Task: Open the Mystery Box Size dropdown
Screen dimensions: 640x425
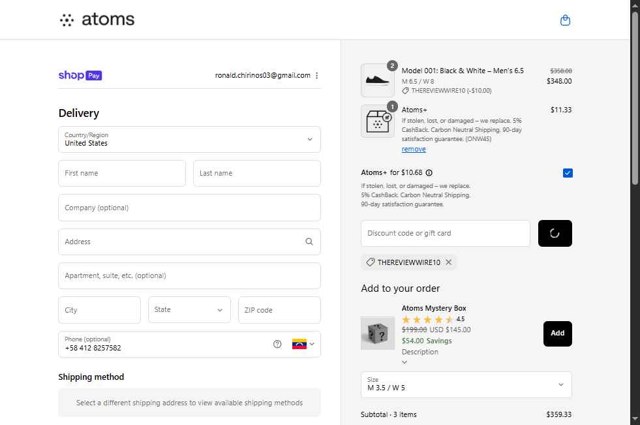Action: (x=466, y=385)
